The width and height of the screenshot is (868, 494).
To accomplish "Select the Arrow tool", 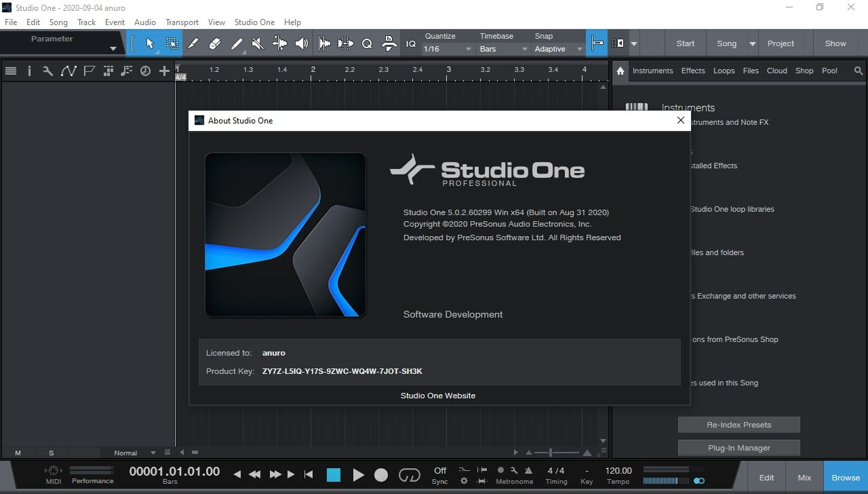I will coord(150,43).
